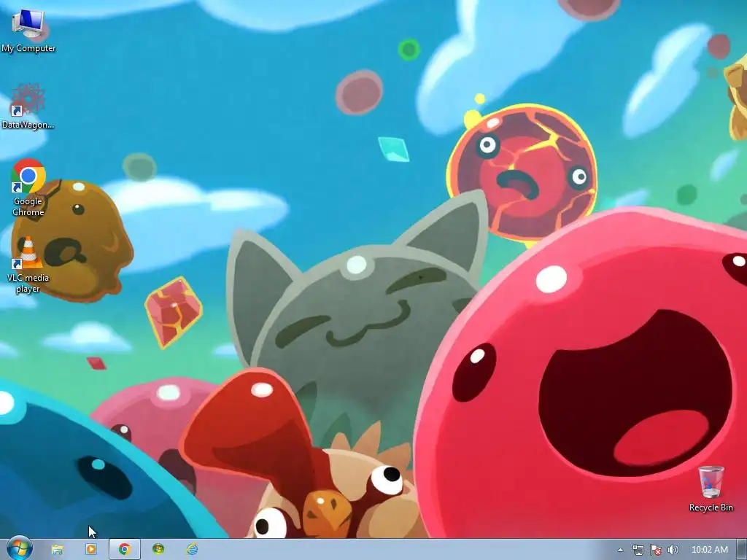The height and width of the screenshot is (560, 747).
Task: Open the clock showing 10:02 AM
Action: (x=709, y=550)
